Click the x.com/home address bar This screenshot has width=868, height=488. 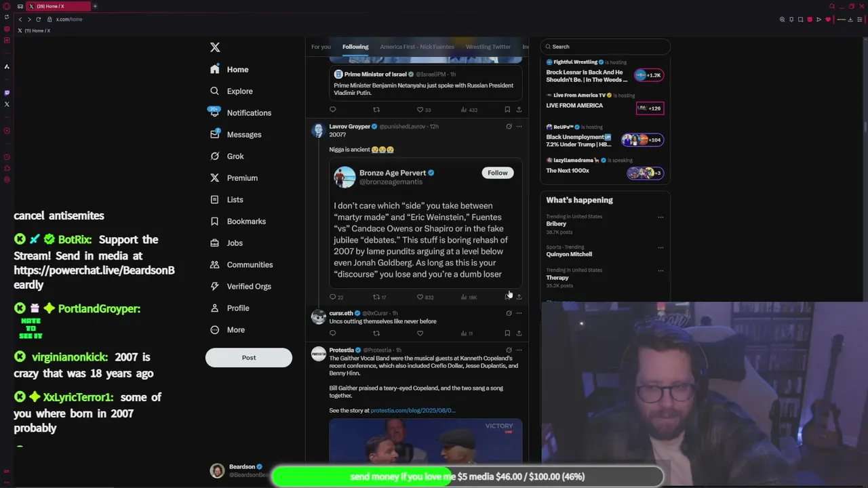pyautogui.click(x=69, y=19)
